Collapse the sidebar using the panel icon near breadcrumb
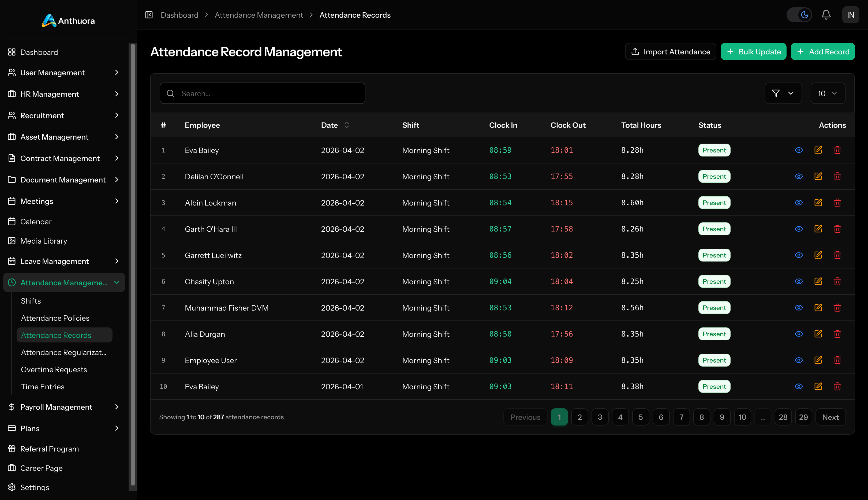868x500 pixels. click(x=149, y=15)
